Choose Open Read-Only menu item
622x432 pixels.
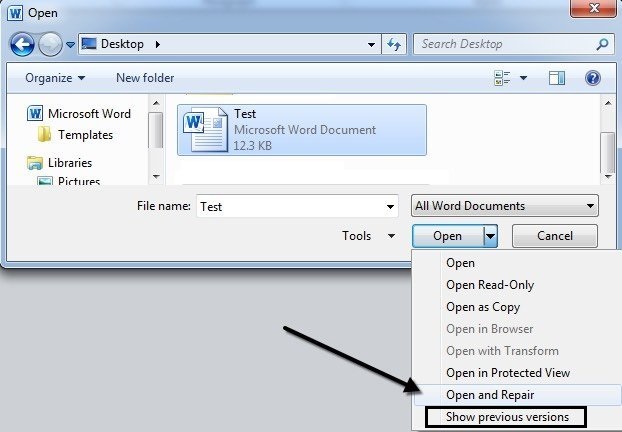tap(516, 285)
